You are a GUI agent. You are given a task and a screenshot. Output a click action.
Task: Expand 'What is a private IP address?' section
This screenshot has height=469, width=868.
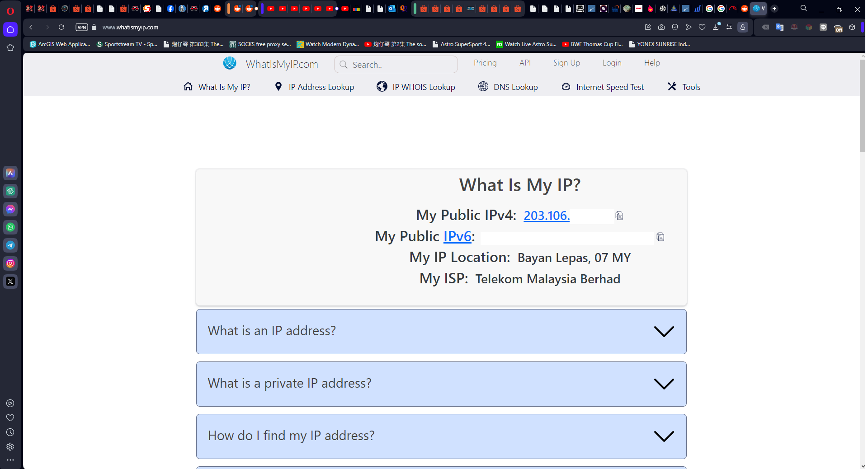pyautogui.click(x=441, y=384)
